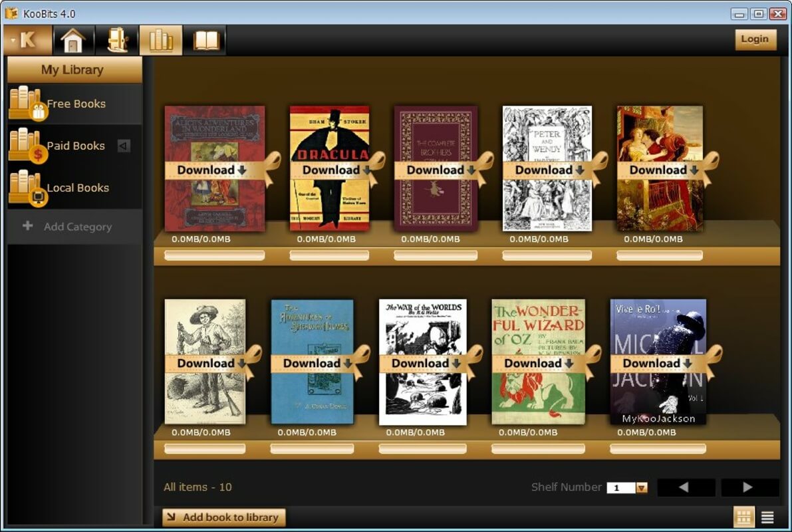Go to the next shelf page arrow
The height and width of the screenshot is (532, 792).
click(749, 487)
